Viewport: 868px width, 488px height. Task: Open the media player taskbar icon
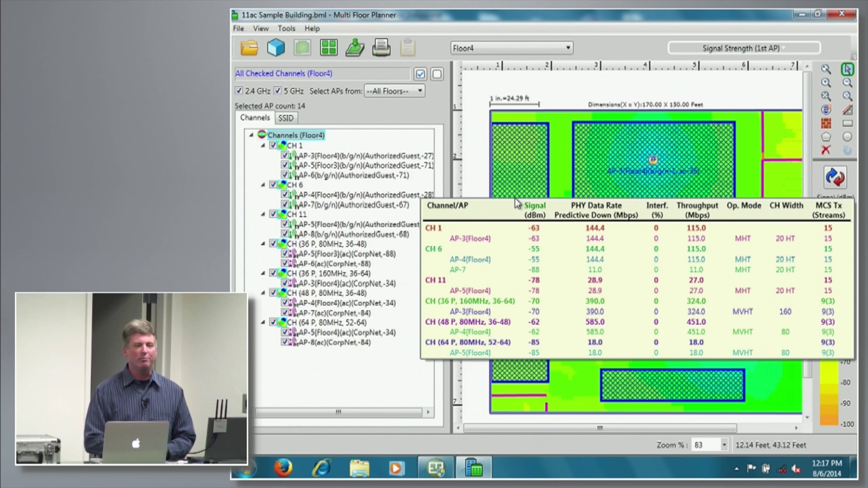[396, 468]
